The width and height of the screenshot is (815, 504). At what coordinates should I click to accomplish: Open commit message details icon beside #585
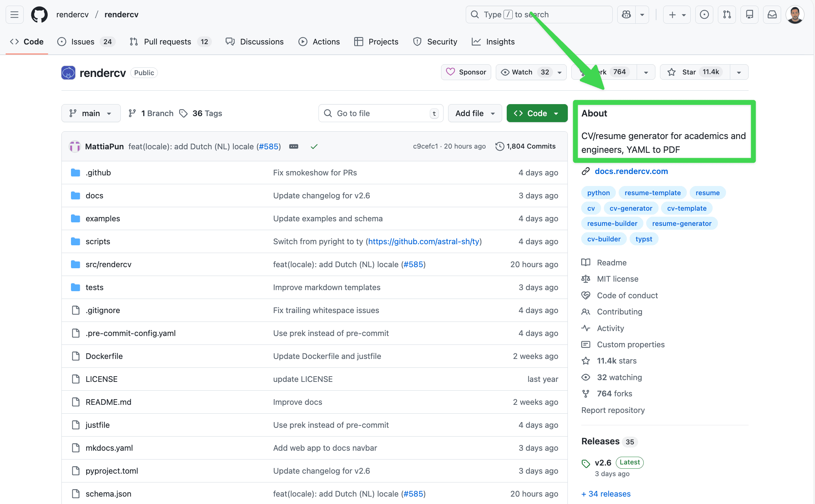pos(293,146)
